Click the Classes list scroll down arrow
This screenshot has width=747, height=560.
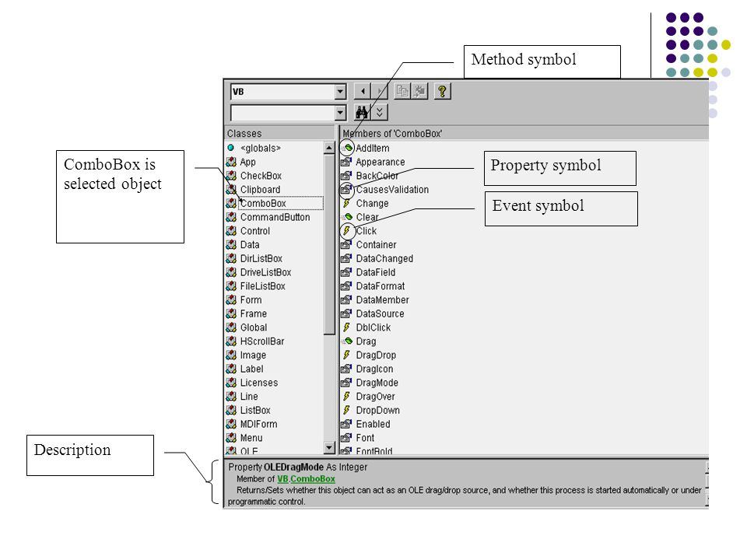click(x=328, y=447)
